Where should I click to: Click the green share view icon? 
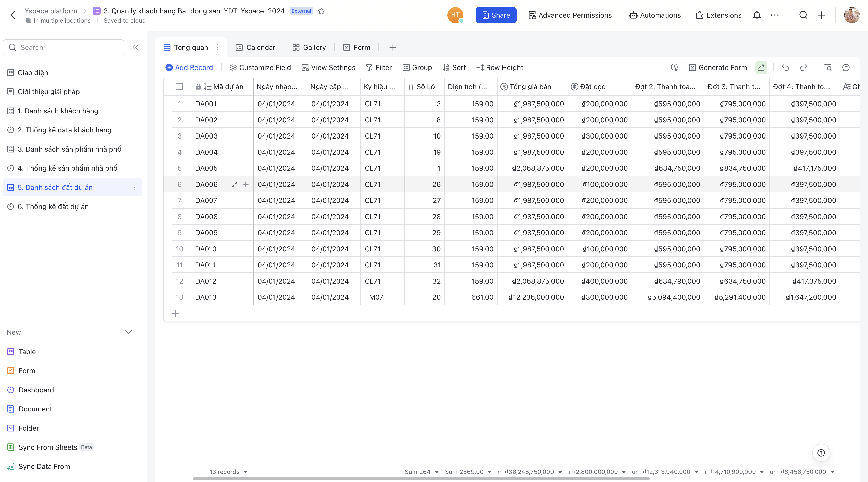pyautogui.click(x=761, y=67)
